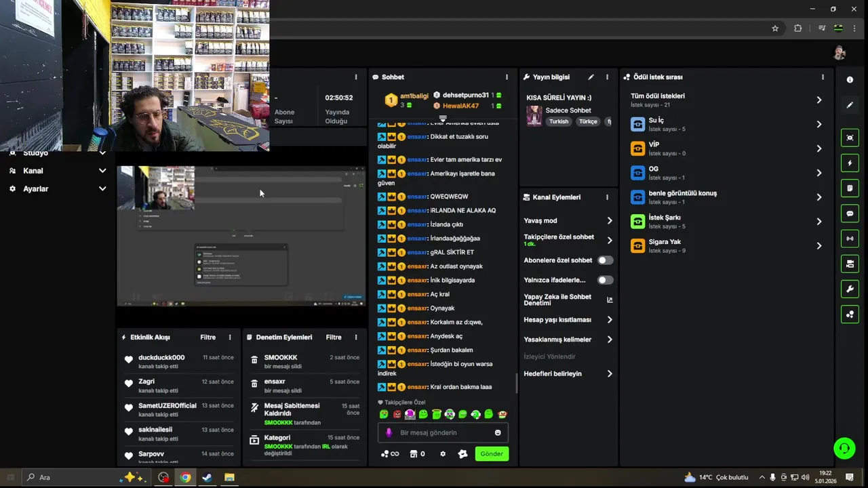Toggle the reward points panel icon
Screen dimensions: 868x488
tap(850, 314)
